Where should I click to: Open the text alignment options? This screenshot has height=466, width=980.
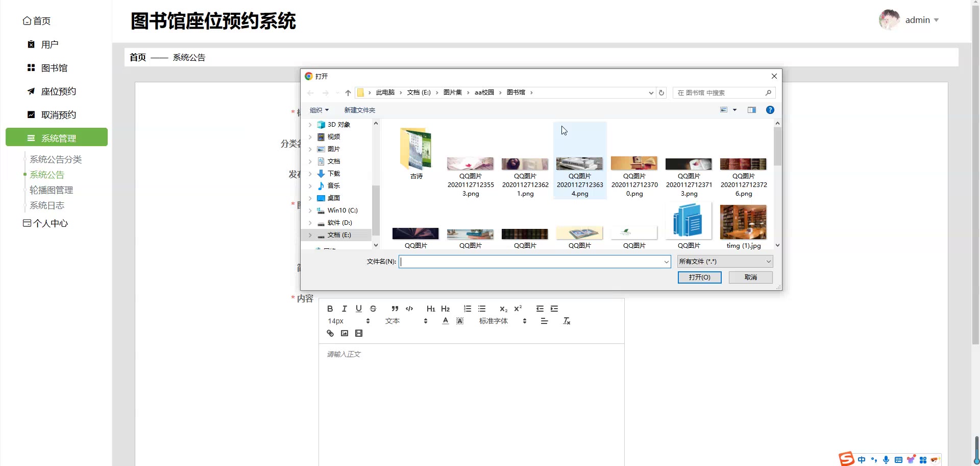(x=545, y=321)
